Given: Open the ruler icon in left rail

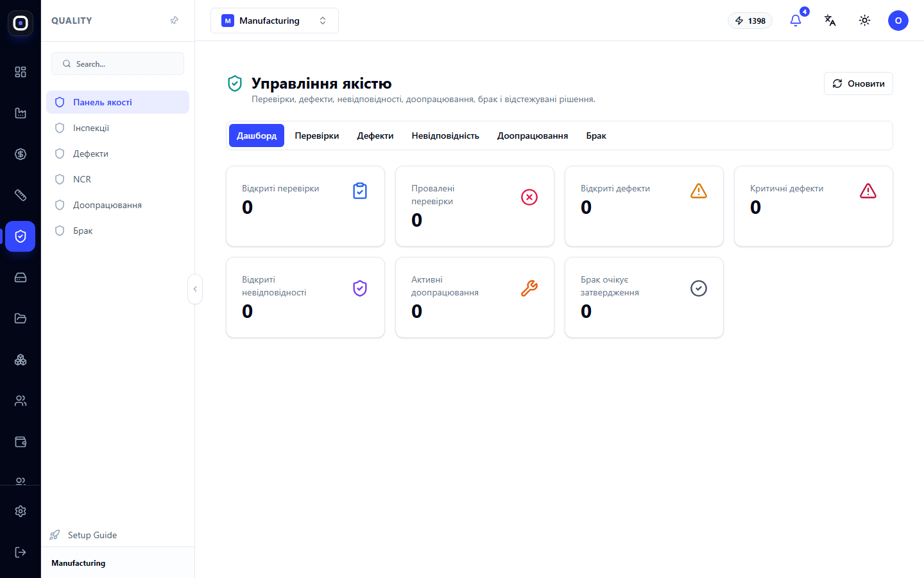Looking at the screenshot, I should click(21, 195).
